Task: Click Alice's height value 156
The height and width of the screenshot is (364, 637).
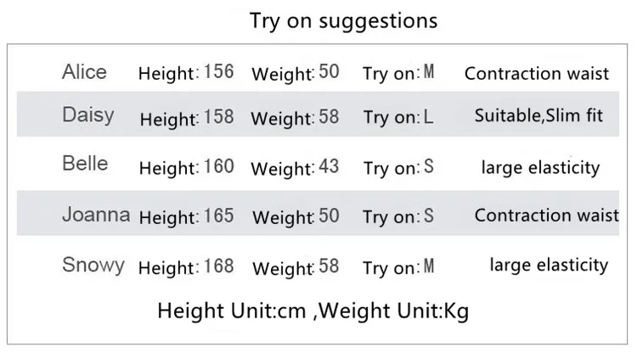Action: click(x=218, y=72)
